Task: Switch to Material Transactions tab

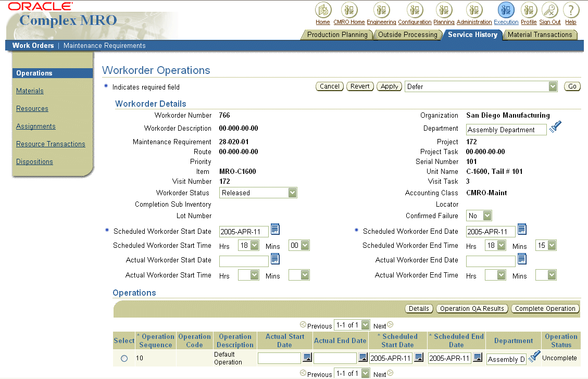Action: point(540,34)
